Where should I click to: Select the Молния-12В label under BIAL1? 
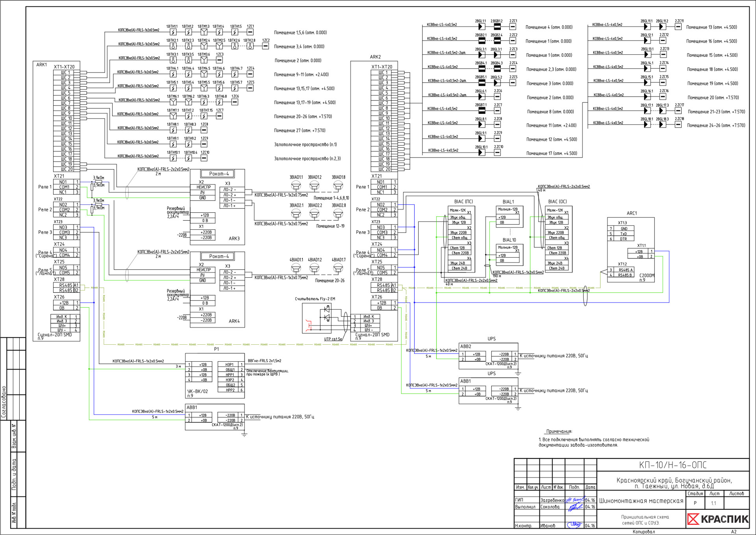tap(508, 209)
